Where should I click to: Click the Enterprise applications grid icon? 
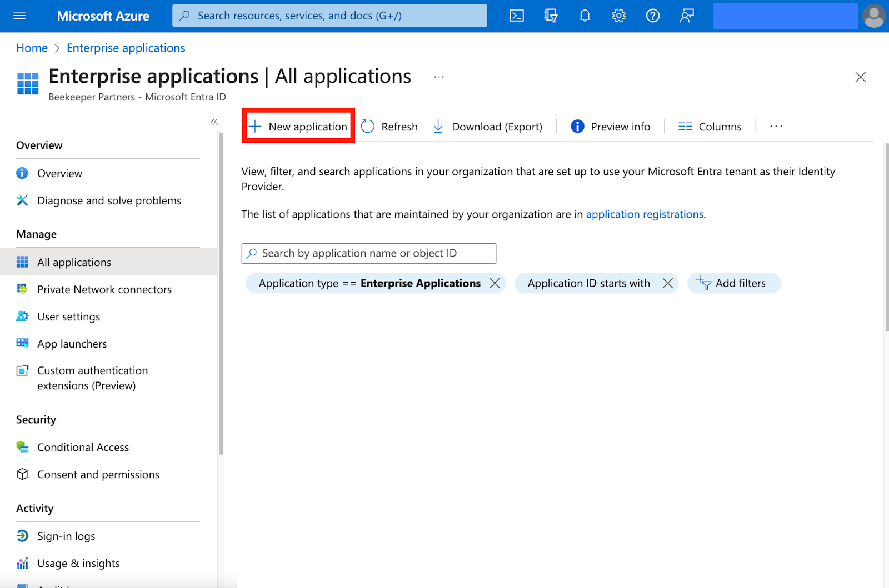click(x=28, y=84)
